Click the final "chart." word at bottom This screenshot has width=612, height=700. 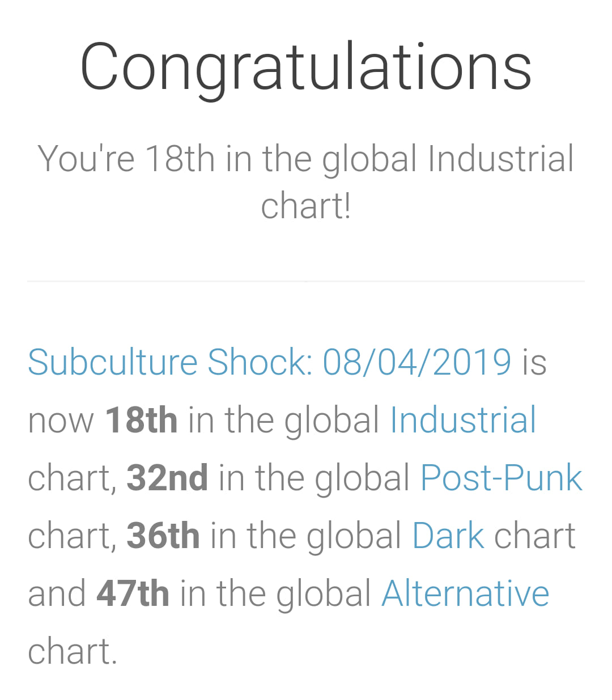click(x=73, y=651)
